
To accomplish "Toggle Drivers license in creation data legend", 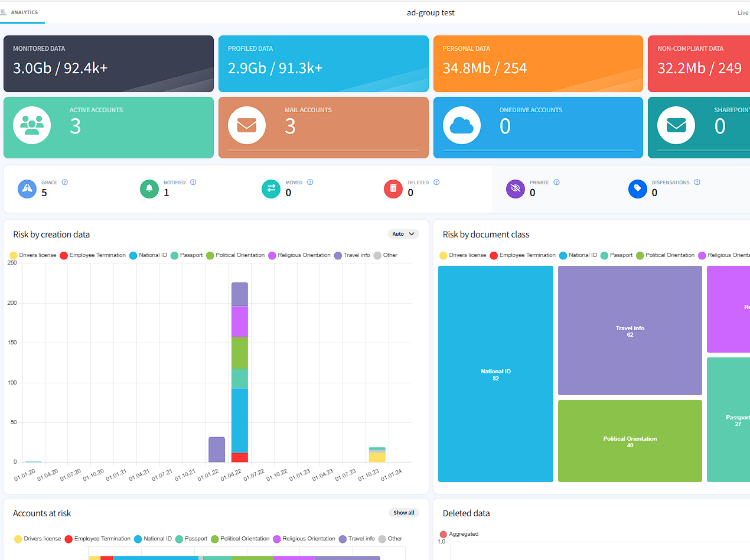I will click(x=33, y=255).
